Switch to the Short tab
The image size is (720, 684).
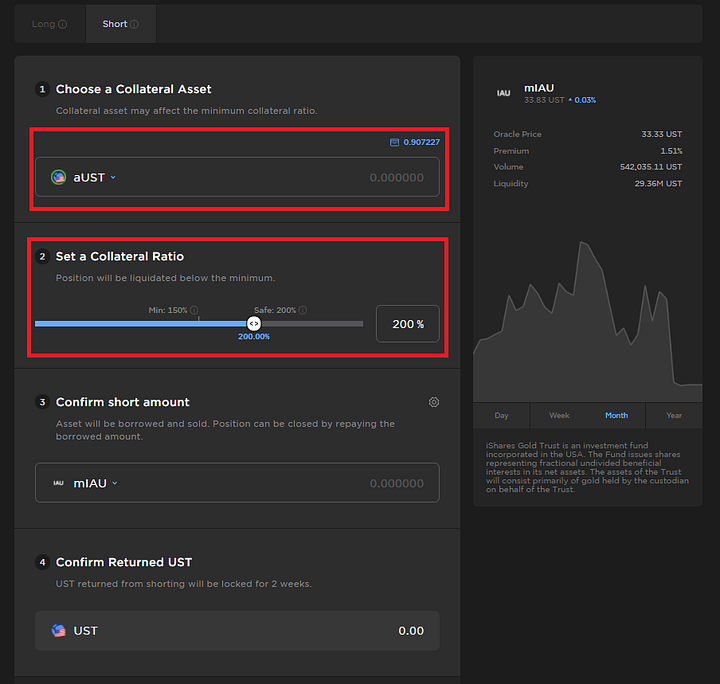pos(121,24)
